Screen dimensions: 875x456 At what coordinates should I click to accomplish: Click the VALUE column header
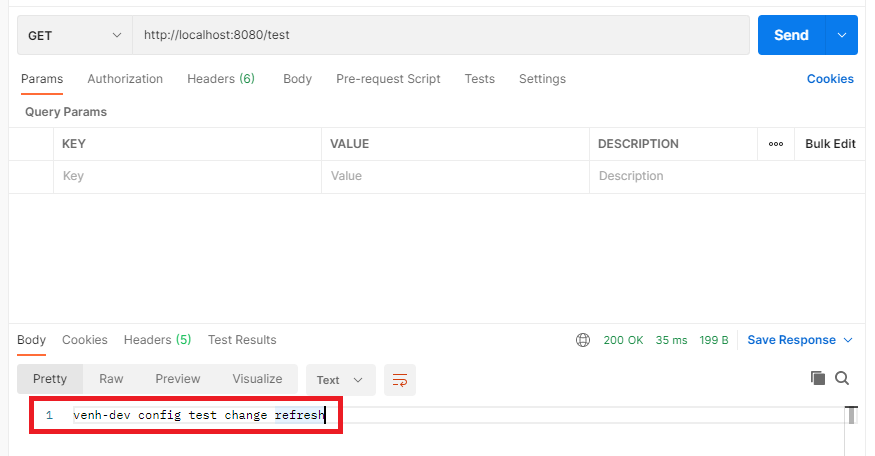point(349,144)
